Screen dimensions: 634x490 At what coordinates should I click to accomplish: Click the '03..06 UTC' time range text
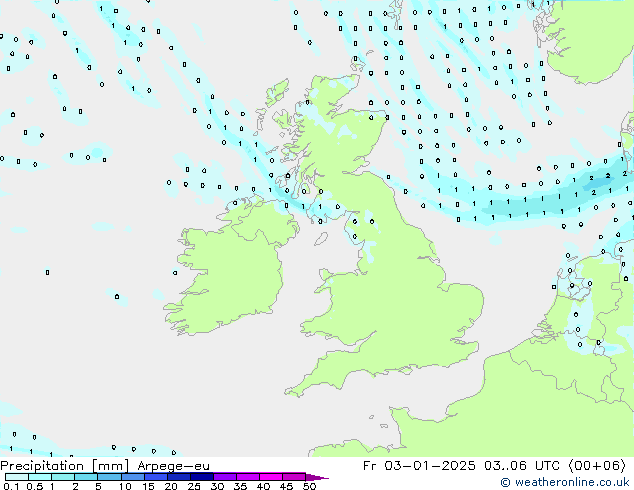tap(522, 466)
